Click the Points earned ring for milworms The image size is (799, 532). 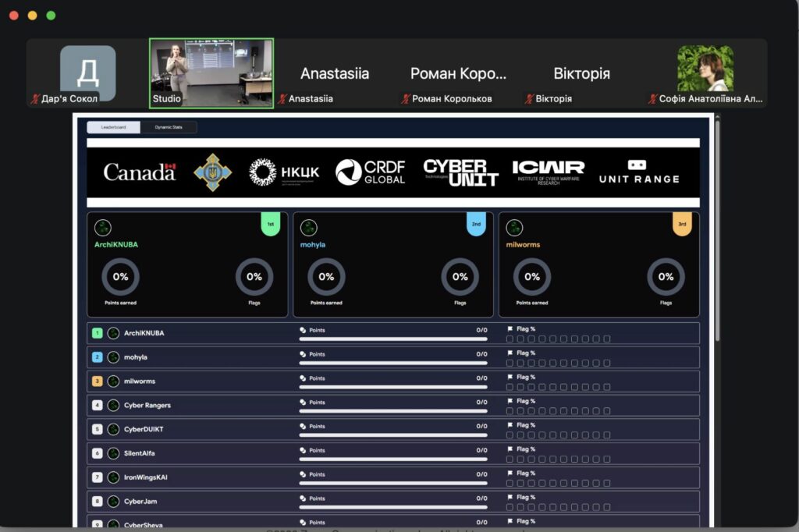tap(531, 277)
